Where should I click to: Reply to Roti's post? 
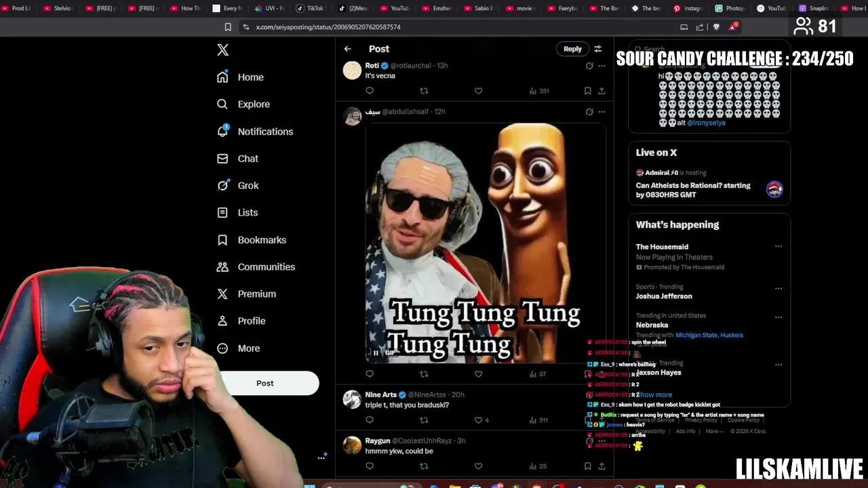pos(370,91)
